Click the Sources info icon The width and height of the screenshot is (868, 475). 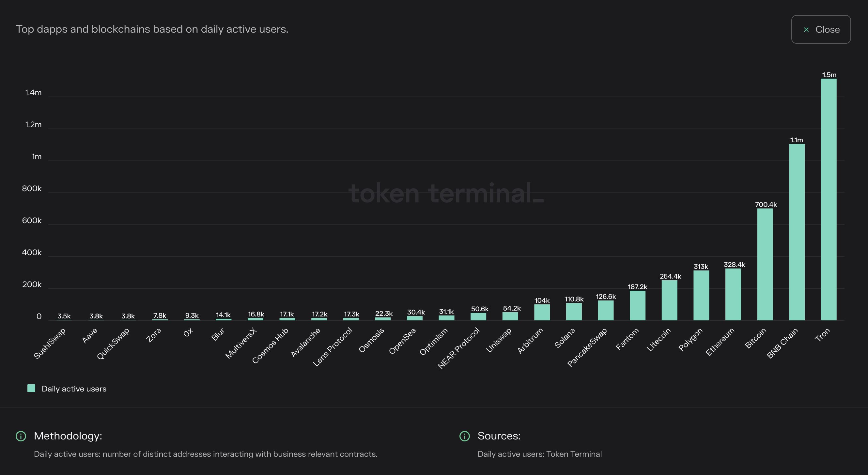point(465,436)
